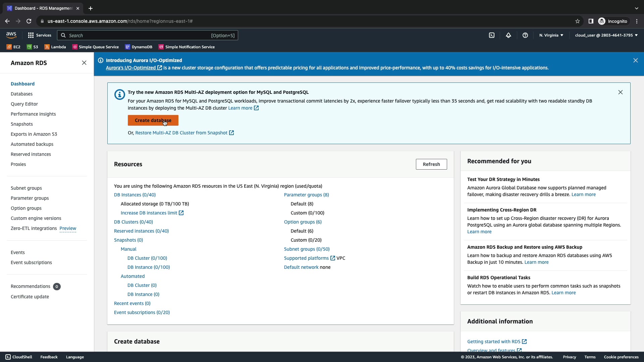This screenshot has height=362, width=644.
Task: Open Lambda shortcut in favorites bar
Action: [55, 47]
